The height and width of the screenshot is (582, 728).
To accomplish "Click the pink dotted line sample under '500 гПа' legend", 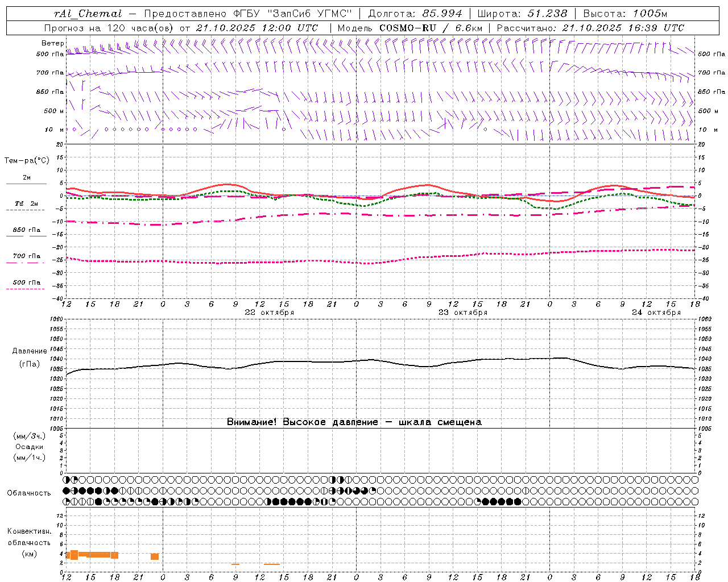I will click(25, 289).
